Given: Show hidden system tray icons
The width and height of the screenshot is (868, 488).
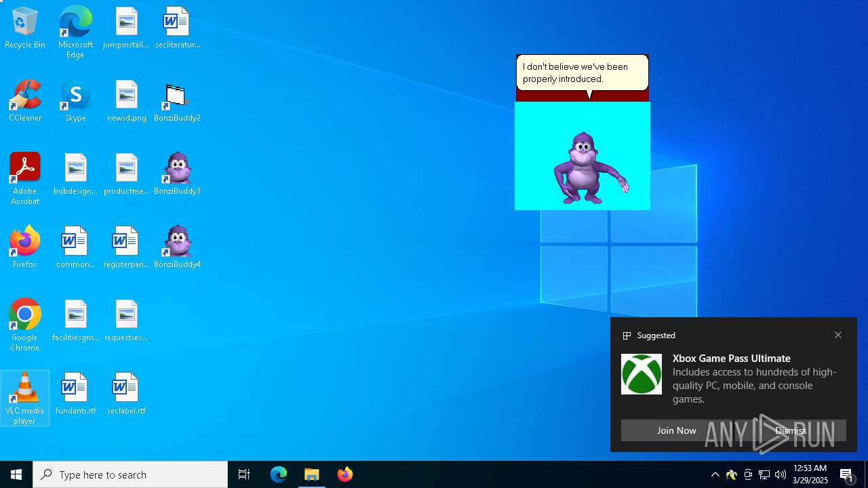Looking at the screenshot, I should pos(715,474).
